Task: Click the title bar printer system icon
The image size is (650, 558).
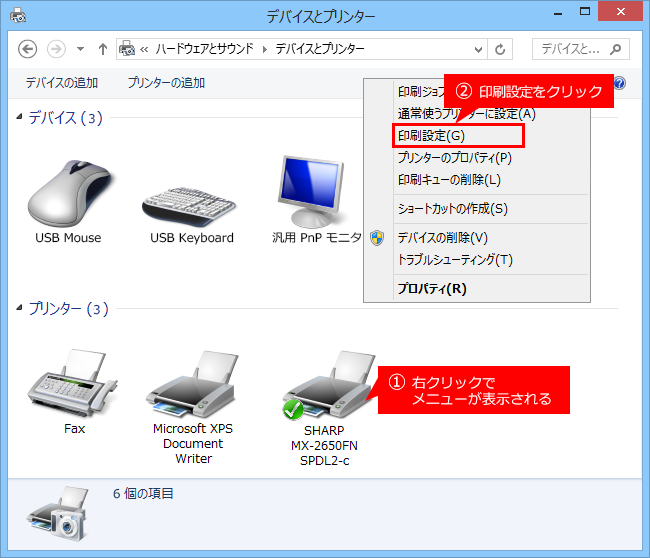Action: coord(18,15)
